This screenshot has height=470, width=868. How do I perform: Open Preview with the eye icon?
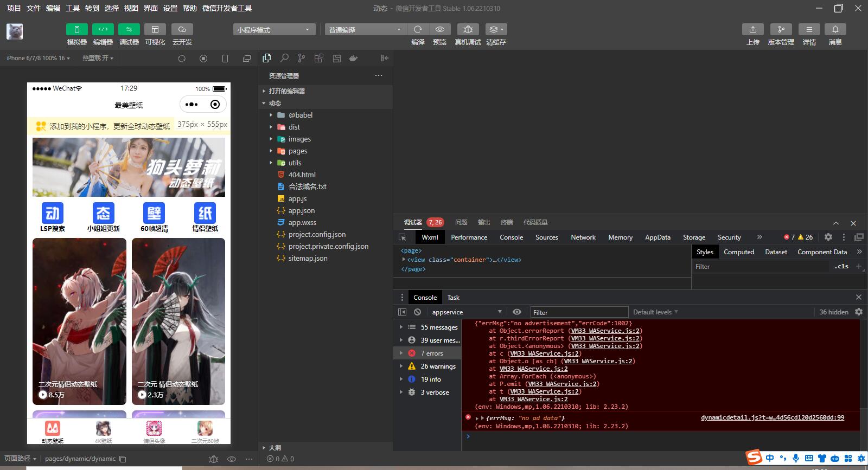tap(440, 29)
